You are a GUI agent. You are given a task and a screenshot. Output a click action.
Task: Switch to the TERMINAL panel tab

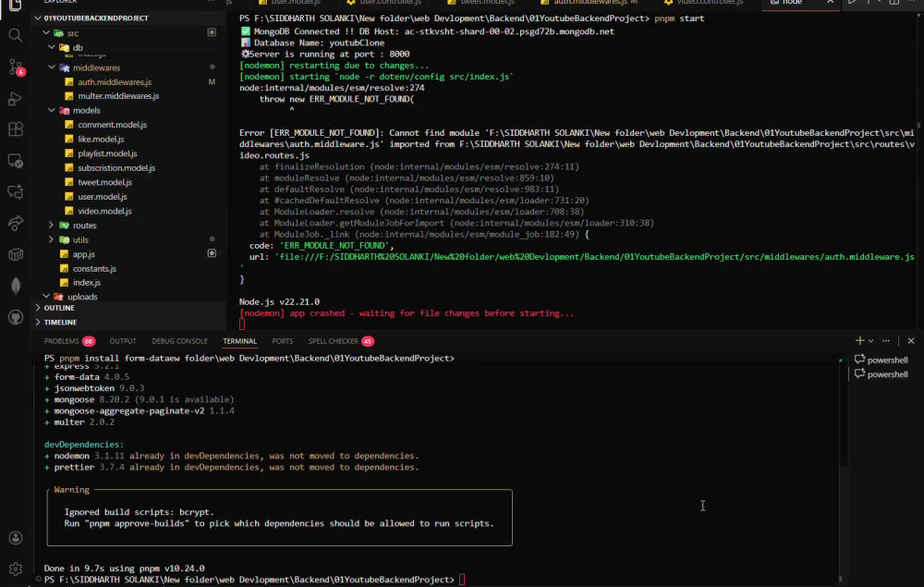[240, 341]
